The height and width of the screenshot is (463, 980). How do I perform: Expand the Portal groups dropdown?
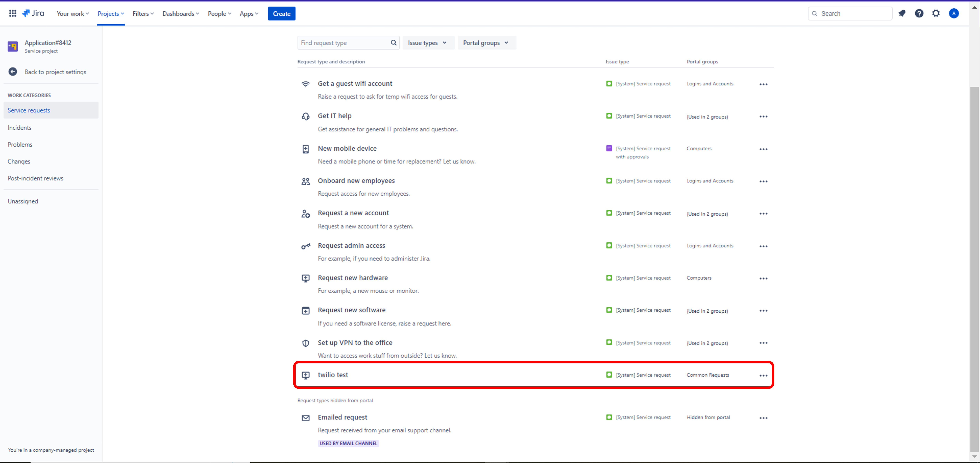click(486, 43)
